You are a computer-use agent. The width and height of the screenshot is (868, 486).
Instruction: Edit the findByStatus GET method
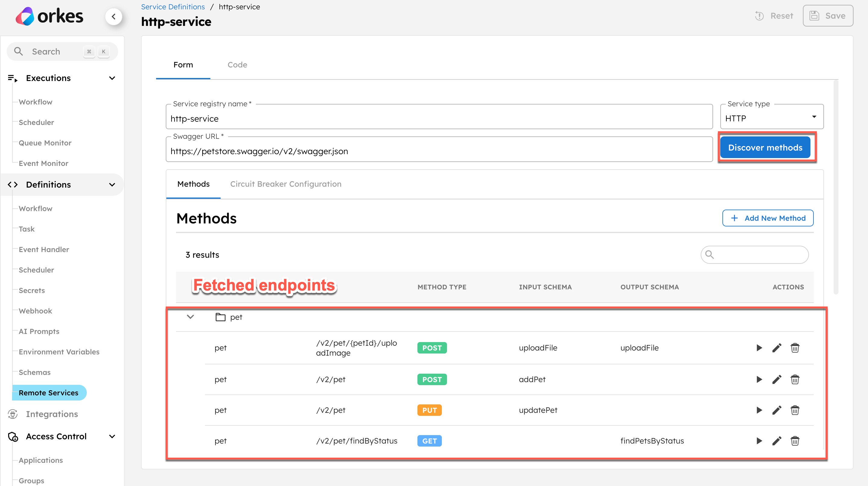click(x=777, y=441)
